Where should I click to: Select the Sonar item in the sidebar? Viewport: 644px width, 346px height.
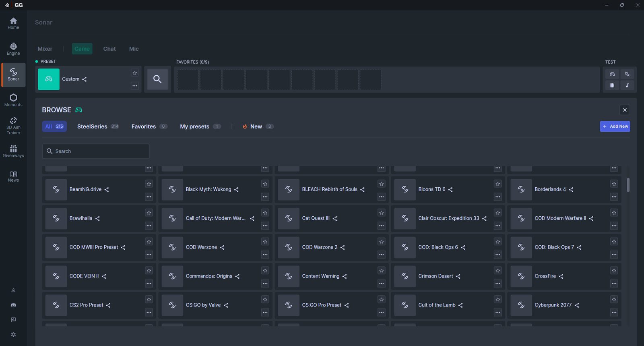13,75
